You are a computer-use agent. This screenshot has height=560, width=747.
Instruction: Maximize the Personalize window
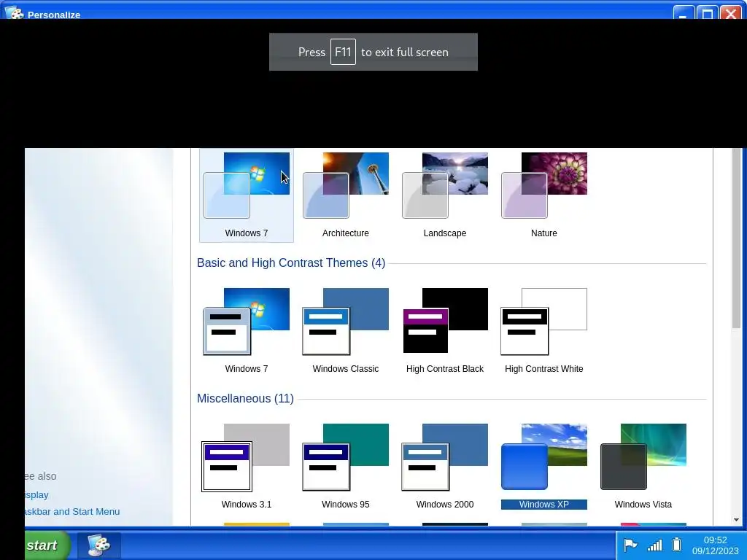[707, 13]
